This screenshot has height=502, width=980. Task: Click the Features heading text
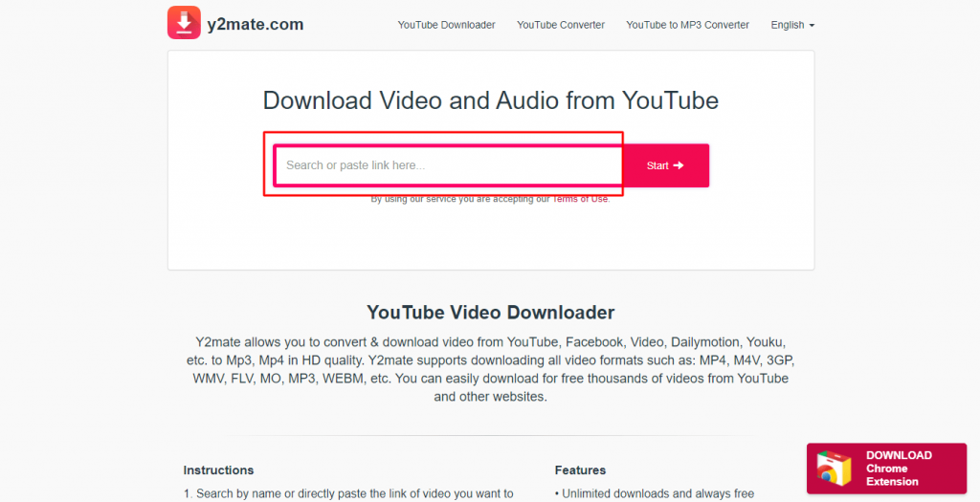pos(580,470)
